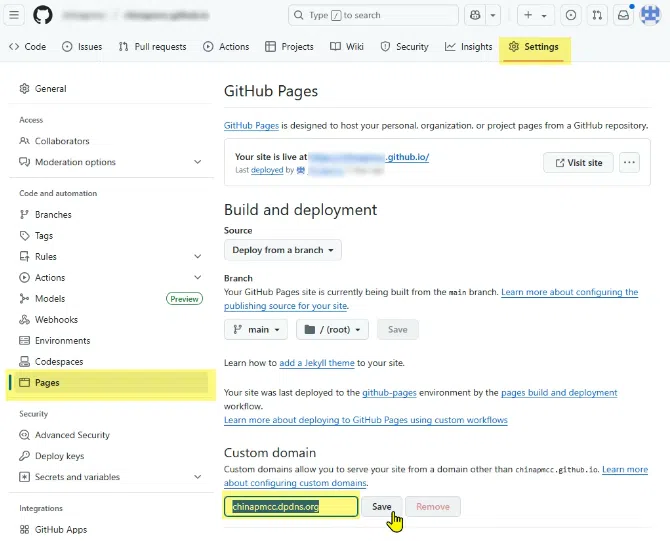Open 'Learn more about configuring the publishing source' link

click(570, 292)
